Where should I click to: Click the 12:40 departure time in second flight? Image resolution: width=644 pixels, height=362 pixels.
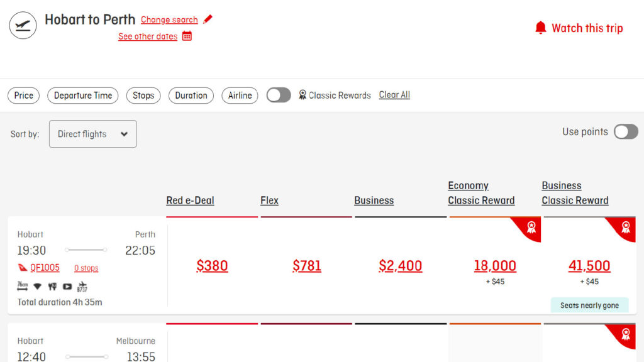[31, 357]
